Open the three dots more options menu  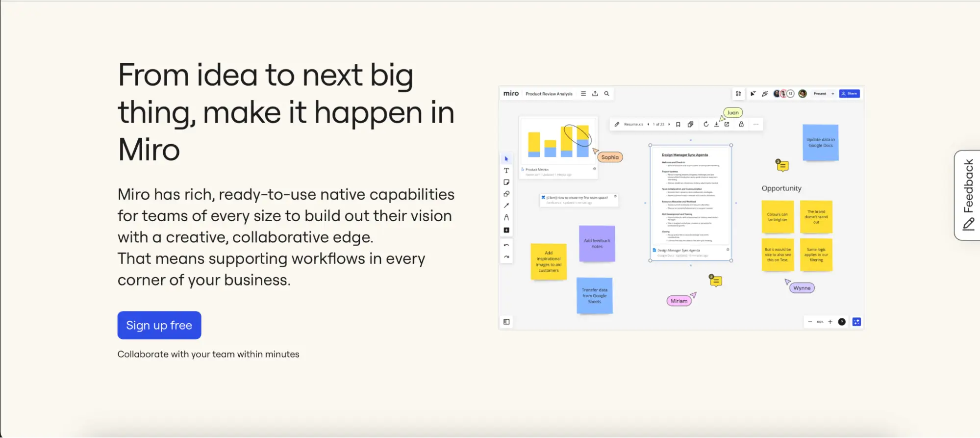pyautogui.click(x=756, y=125)
